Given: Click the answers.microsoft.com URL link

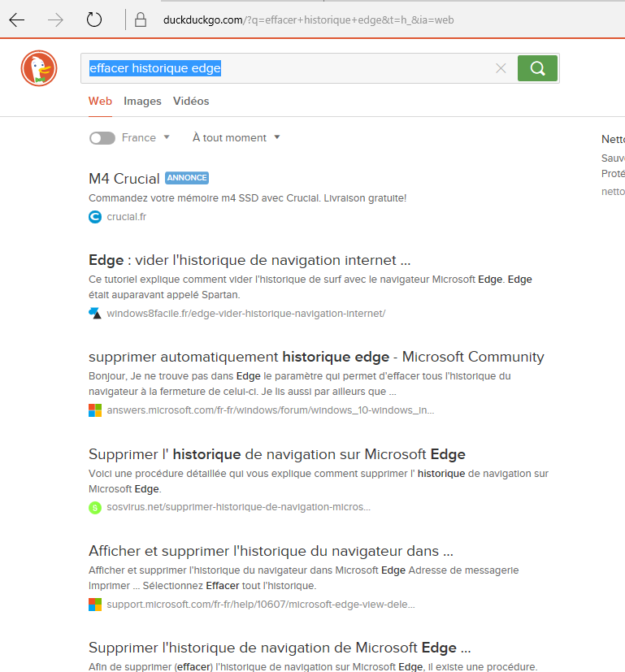Looking at the screenshot, I should point(271,410).
